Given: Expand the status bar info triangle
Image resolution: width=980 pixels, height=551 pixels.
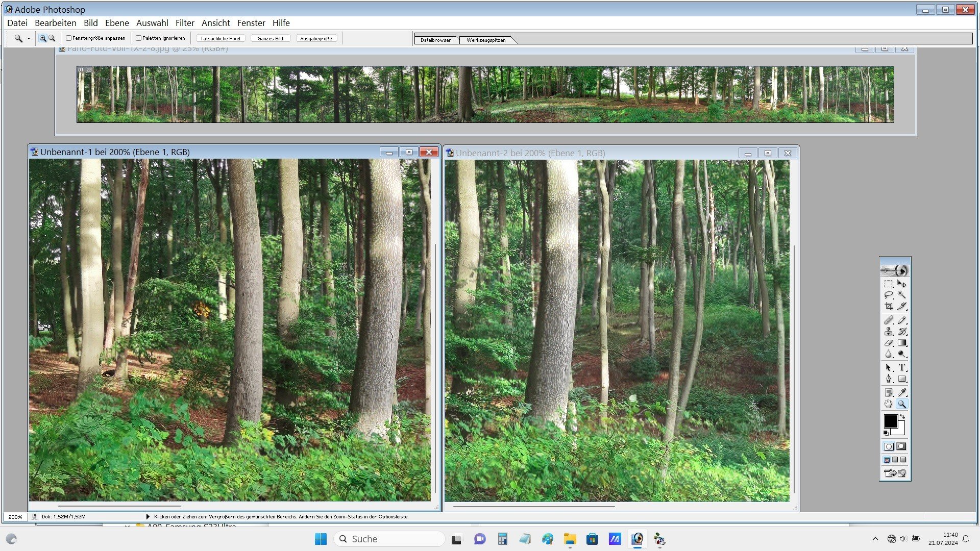Looking at the screenshot, I should [x=148, y=517].
